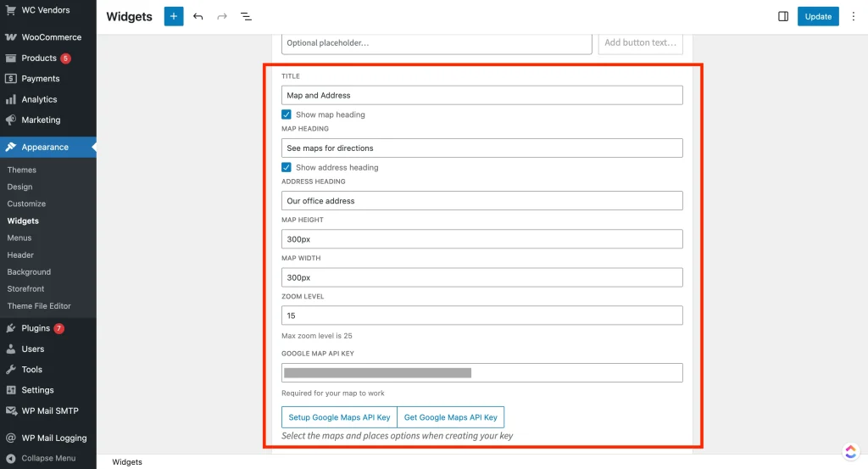Collapse the admin sidebar menu
Screen dimensions: 868x469
point(47,458)
